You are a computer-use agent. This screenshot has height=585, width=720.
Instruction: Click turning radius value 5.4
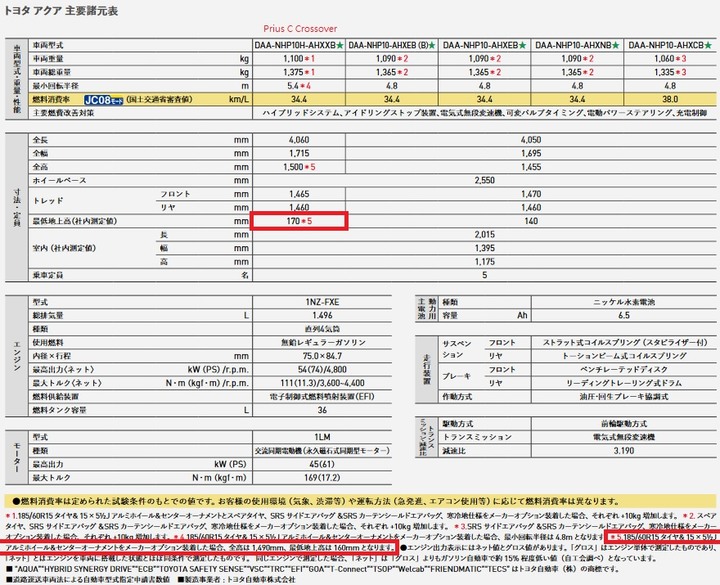click(293, 86)
